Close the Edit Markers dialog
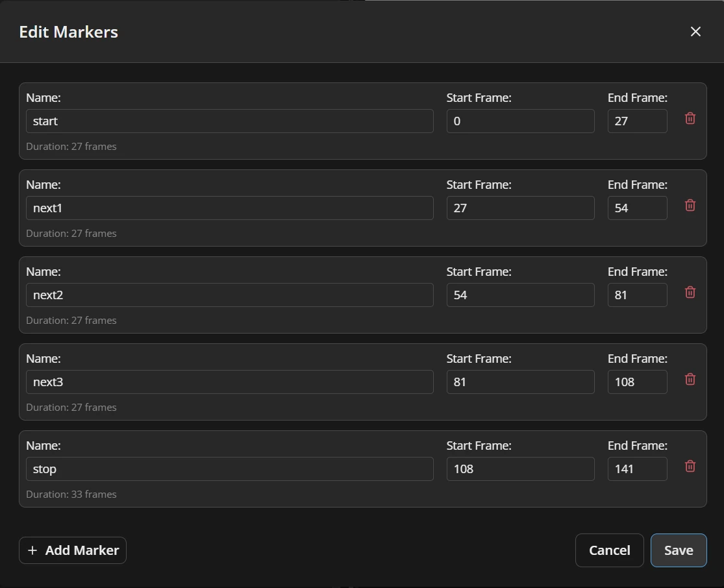Viewport: 724px width, 588px height. coord(695,31)
